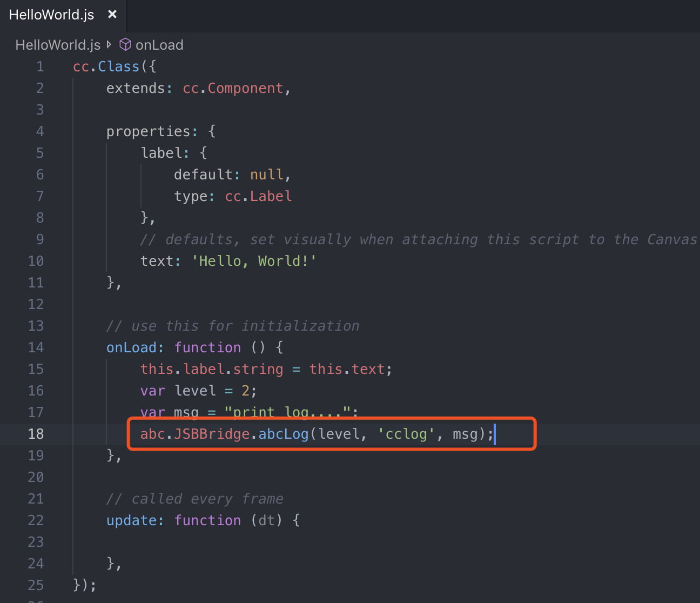This screenshot has width=700, height=603.
Task: Expand breadcrumb separator arrow after HelloWorld.js
Action: point(109,44)
